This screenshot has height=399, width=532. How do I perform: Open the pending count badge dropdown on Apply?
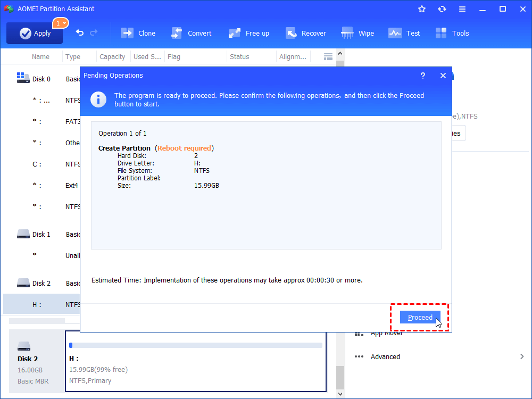pos(61,23)
